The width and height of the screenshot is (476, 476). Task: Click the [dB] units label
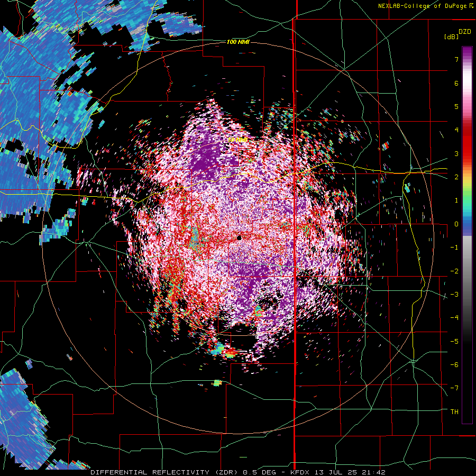tap(451, 36)
